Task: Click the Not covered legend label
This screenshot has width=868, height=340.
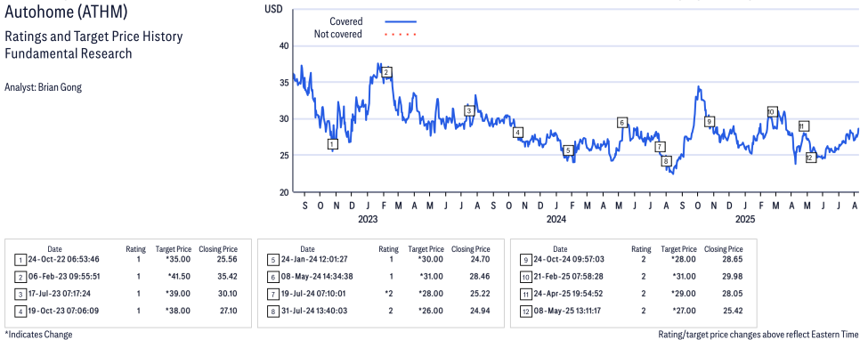Action: [338, 35]
